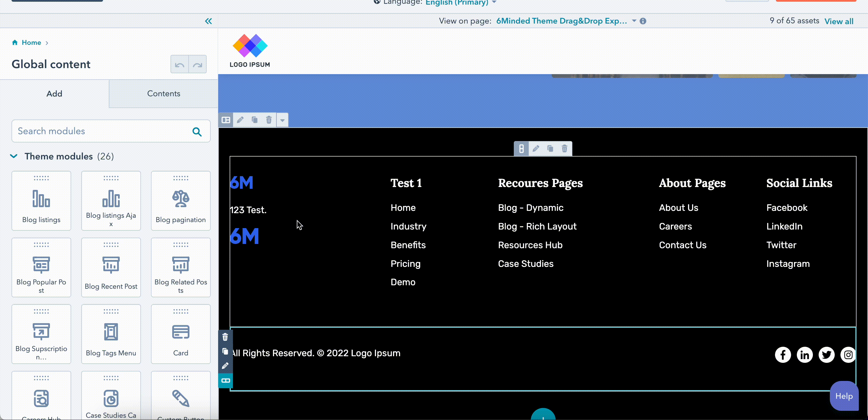The width and height of the screenshot is (868, 420).
Task: Click Blog - Dynamic footer link
Action: click(531, 208)
